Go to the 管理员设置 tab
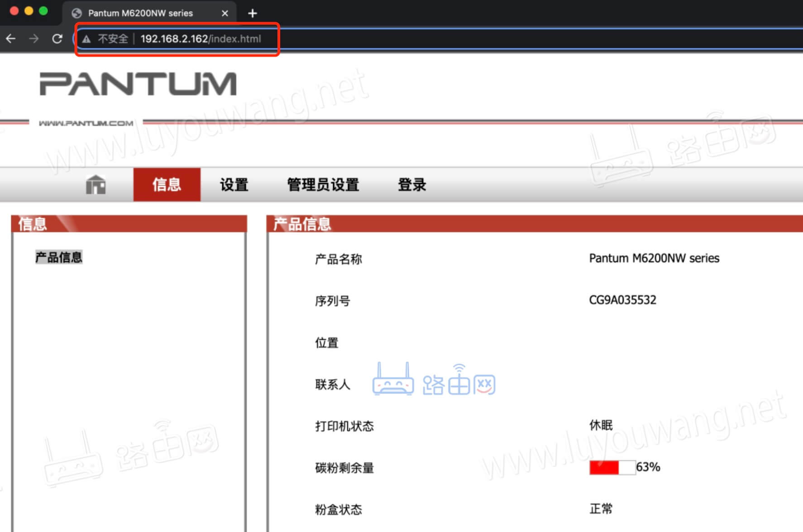803x532 pixels. pos(323,185)
